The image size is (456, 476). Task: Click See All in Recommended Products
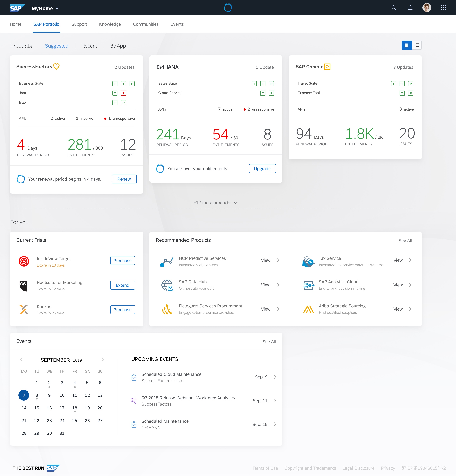click(405, 240)
